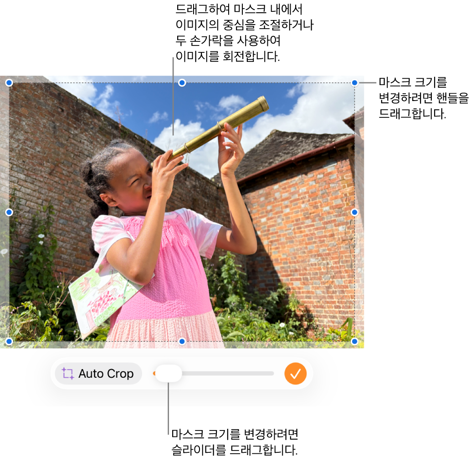The width and height of the screenshot is (476, 461).
Task: Click the far right end of mask slider track
Action: [x=272, y=373]
